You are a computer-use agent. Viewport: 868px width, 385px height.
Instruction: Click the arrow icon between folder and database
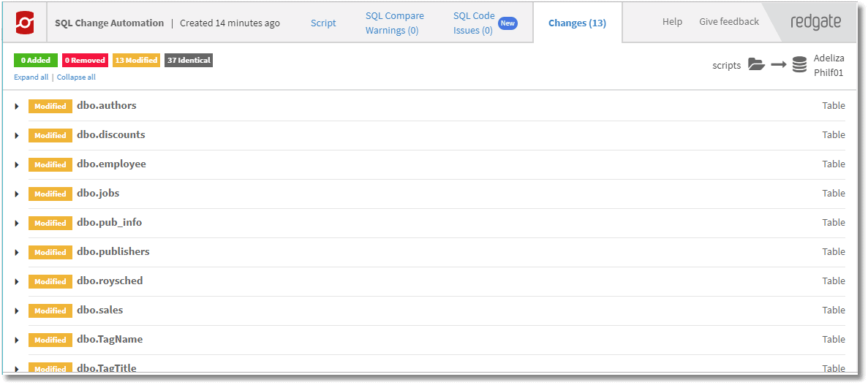[778, 65]
